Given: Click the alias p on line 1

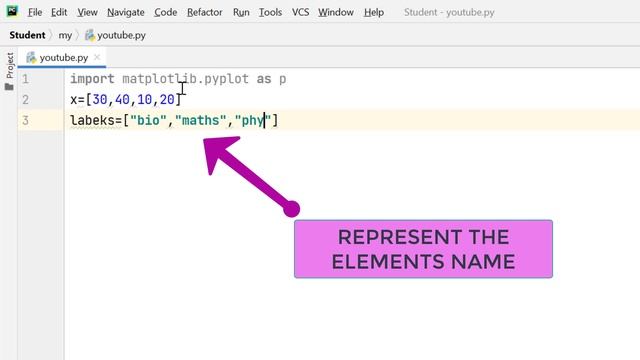Looking at the screenshot, I should 282,80.
